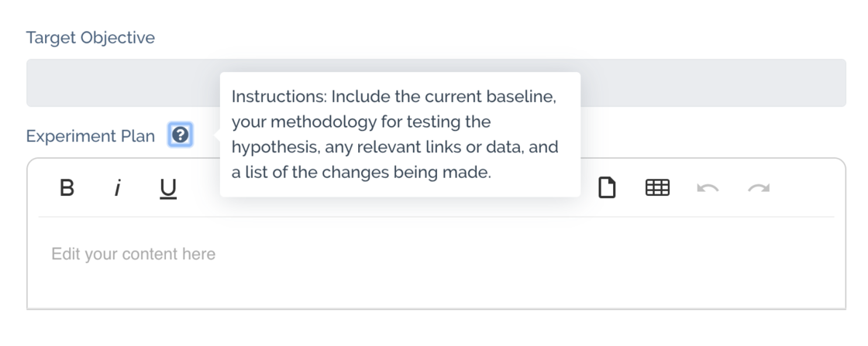Enable italic text formatting
868x346 pixels.
click(x=117, y=188)
